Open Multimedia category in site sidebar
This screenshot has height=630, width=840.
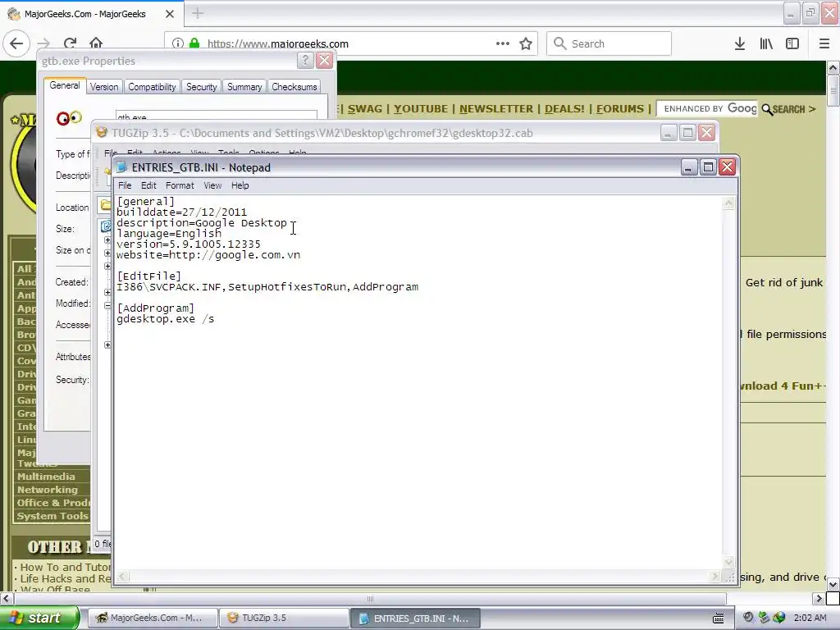tap(46, 477)
